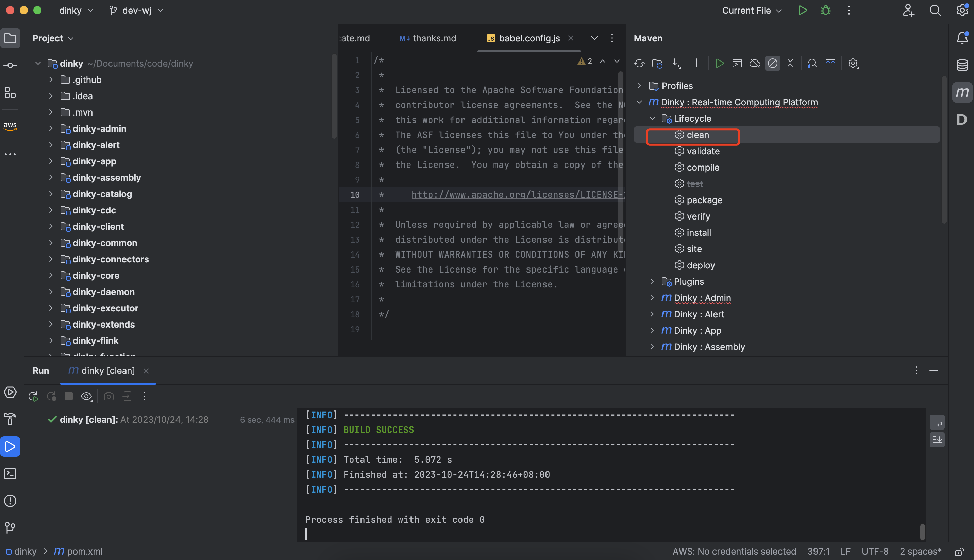Open the Database tool window

click(962, 65)
